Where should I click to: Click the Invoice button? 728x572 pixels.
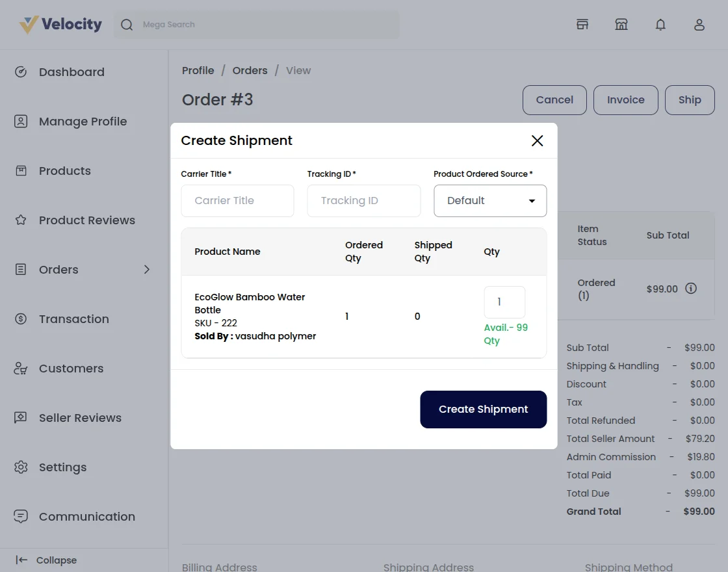pos(625,100)
